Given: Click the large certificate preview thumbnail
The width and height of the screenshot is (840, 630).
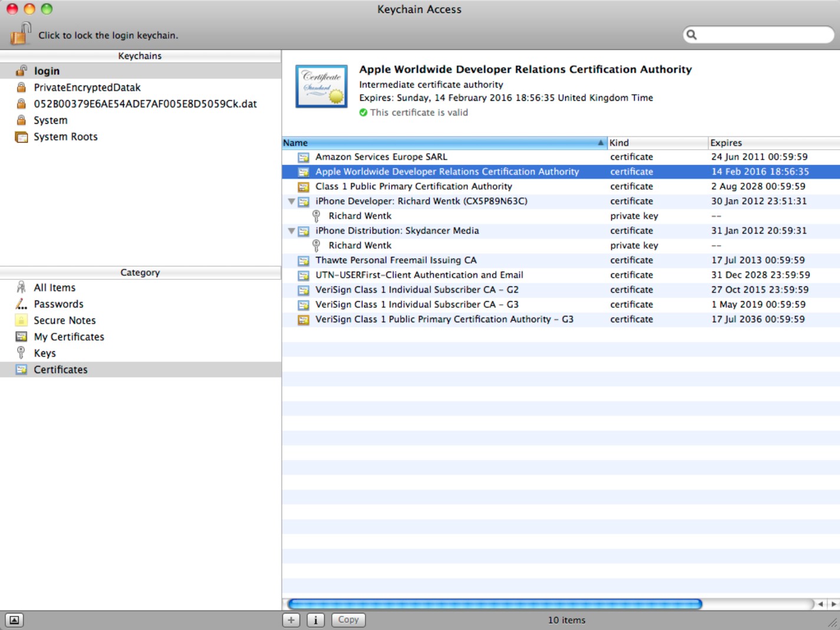Looking at the screenshot, I should [x=321, y=86].
